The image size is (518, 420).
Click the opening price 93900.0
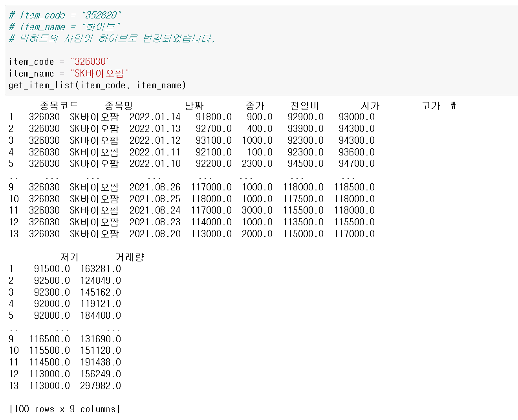coord(306,129)
